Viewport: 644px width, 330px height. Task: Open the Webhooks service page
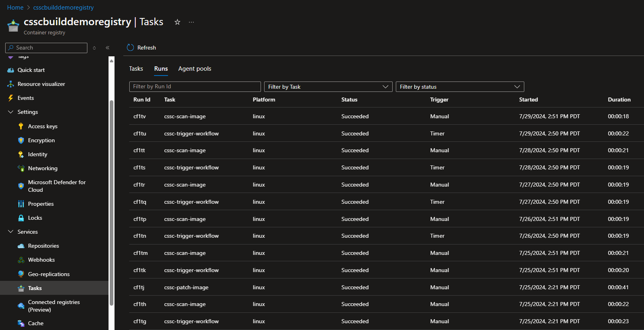[x=41, y=260]
